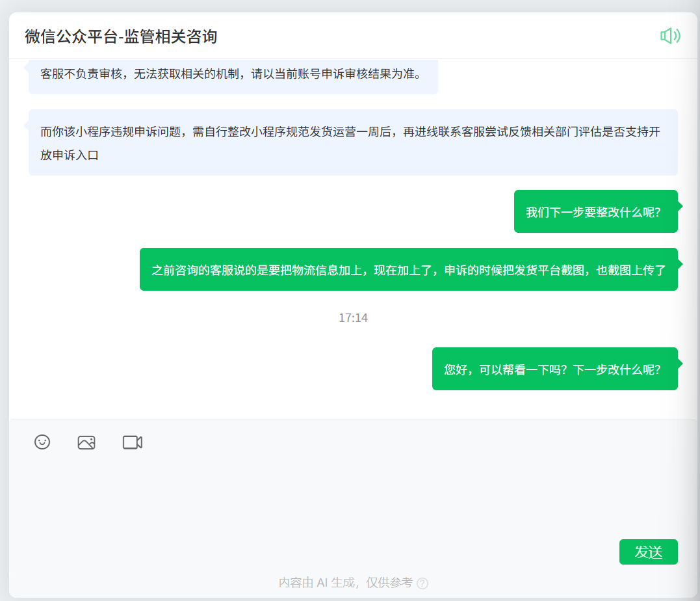700x601 pixels.
Task: Click the 17:14 timestamp
Action: point(353,317)
